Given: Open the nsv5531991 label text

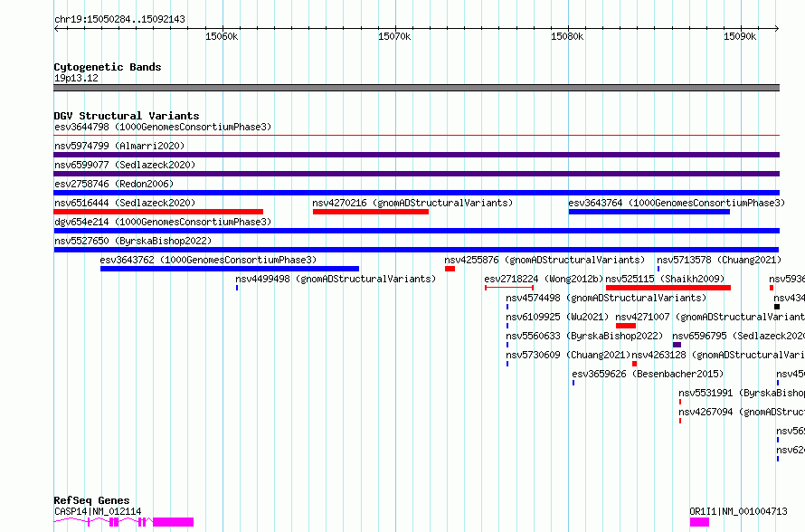Looking at the screenshot, I should 742,393.
